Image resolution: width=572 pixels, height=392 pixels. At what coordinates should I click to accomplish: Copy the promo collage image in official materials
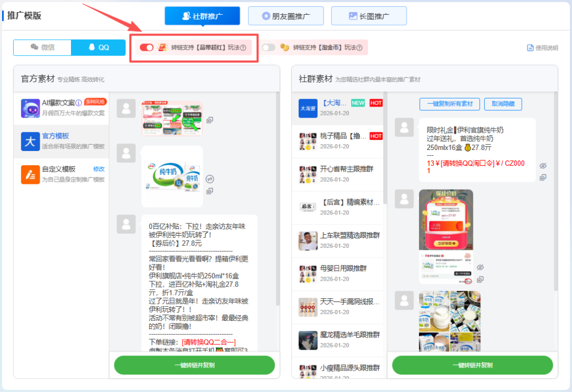pyautogui.click(x=210, y=120)
